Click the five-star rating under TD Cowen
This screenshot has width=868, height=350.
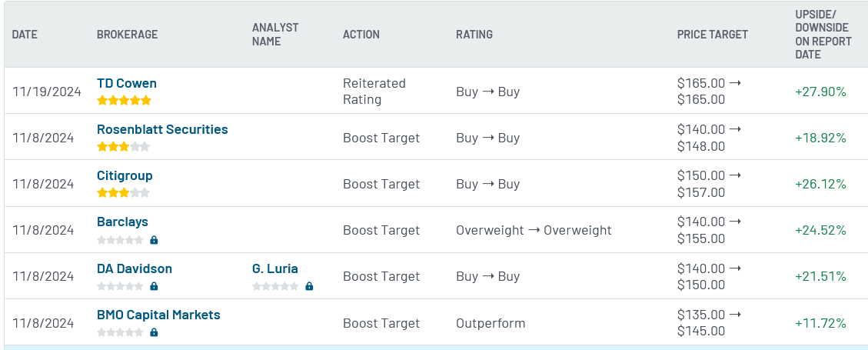click(x=124, y=101)
